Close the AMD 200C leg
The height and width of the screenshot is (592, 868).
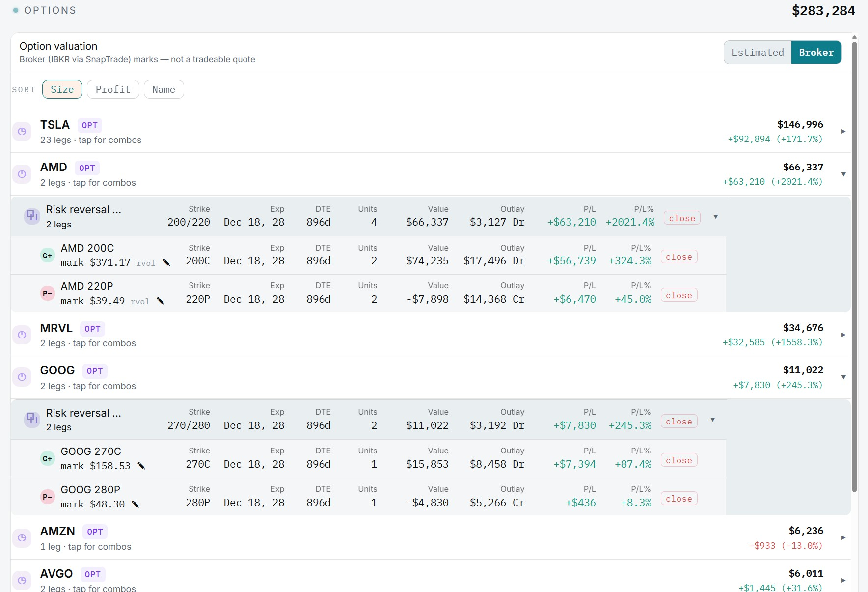679,256
